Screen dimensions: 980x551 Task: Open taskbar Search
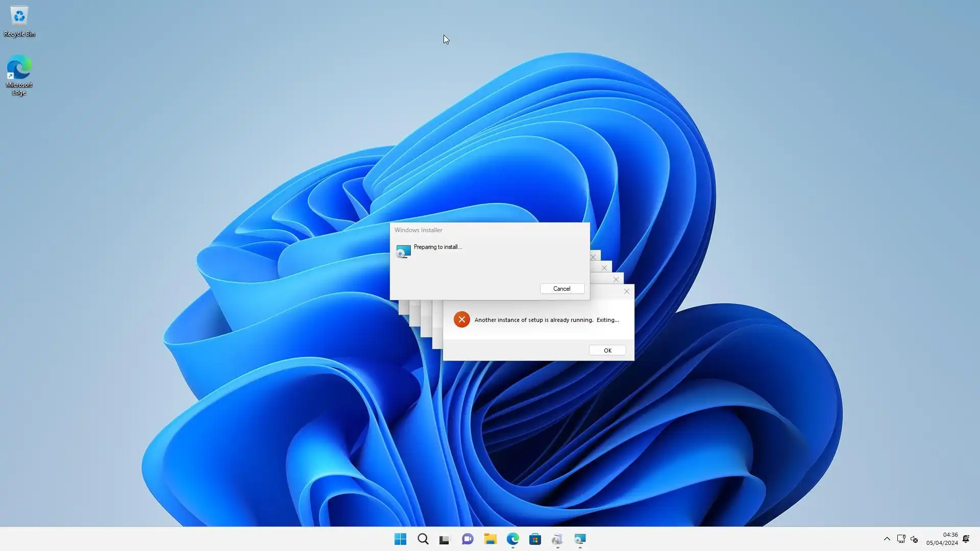[x=423, y=539]
